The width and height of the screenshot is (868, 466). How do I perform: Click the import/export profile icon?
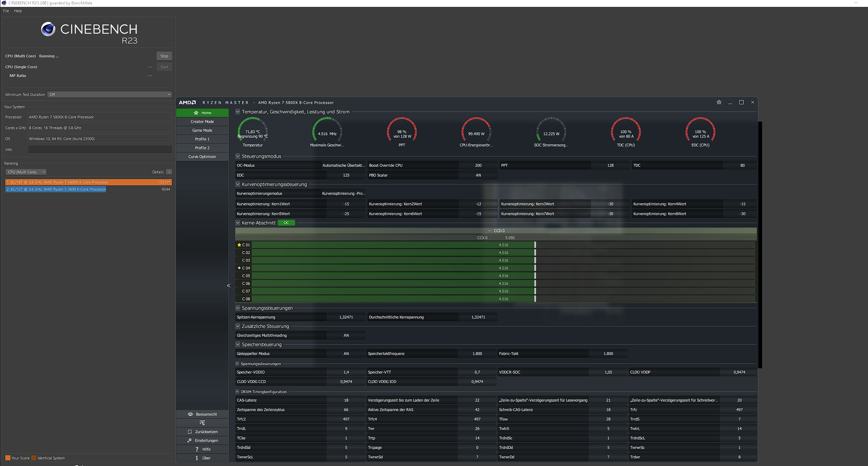click(202, 423)
